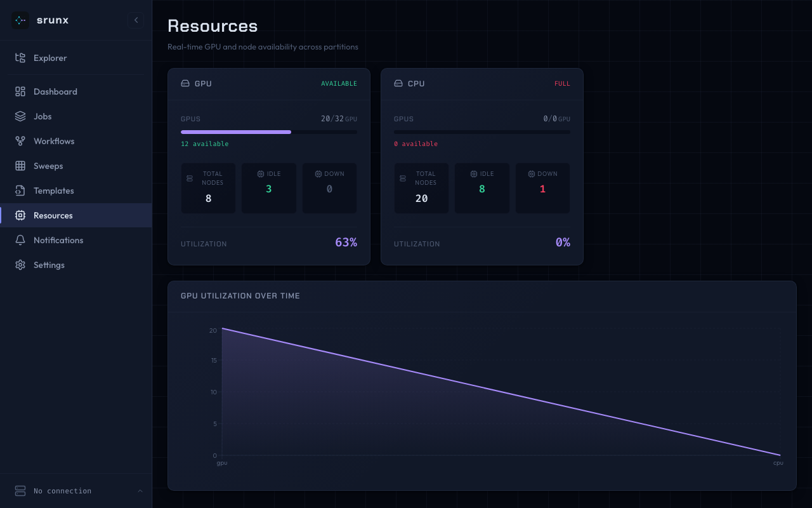Click the Sweeps table icon
Image resolution: width=812 pixels, height=508 pixels.
20,166
